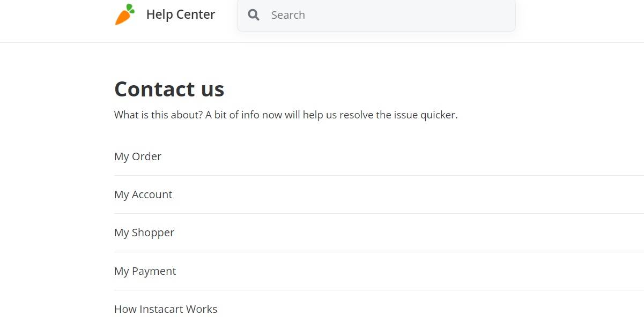Select the My Order topic

click(138, 156)
